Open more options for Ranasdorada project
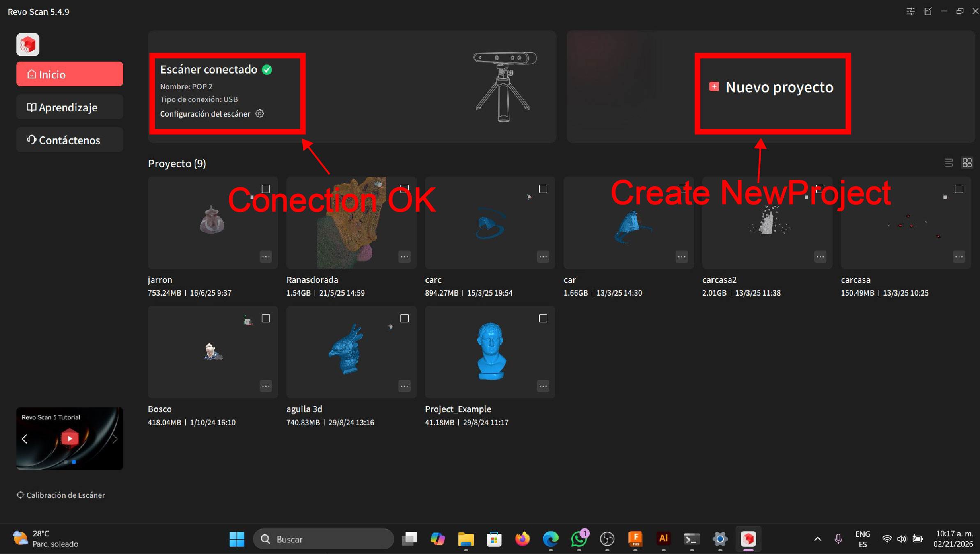Screen dimensions: 980x554 [x=405, y=257]
